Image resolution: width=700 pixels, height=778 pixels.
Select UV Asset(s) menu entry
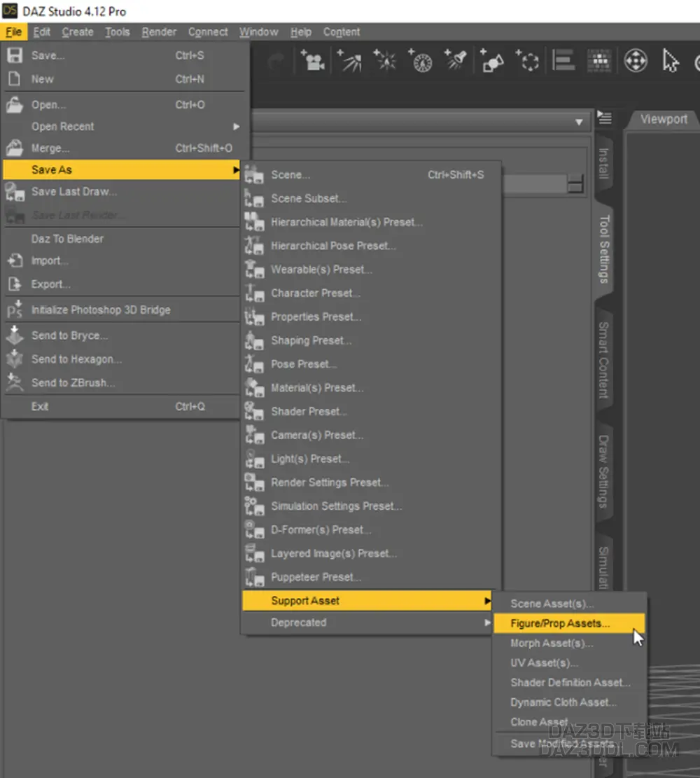(x=570, y=663)
